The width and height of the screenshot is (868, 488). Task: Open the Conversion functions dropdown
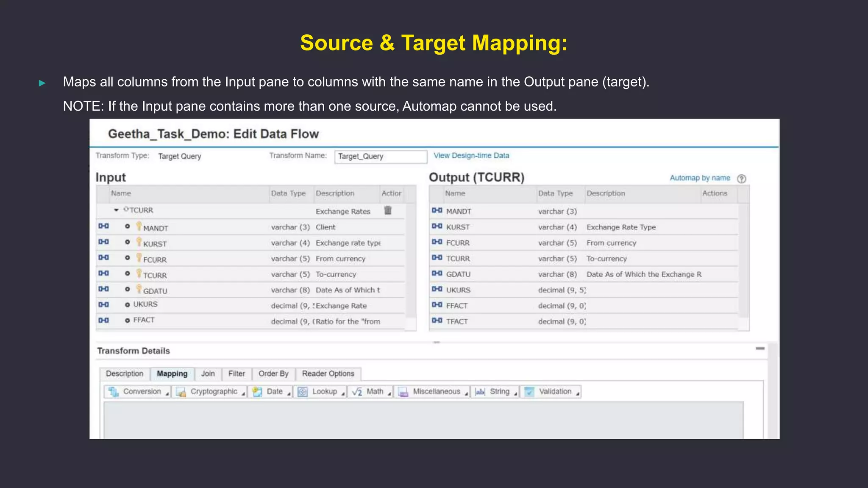(x=137, y=392)
